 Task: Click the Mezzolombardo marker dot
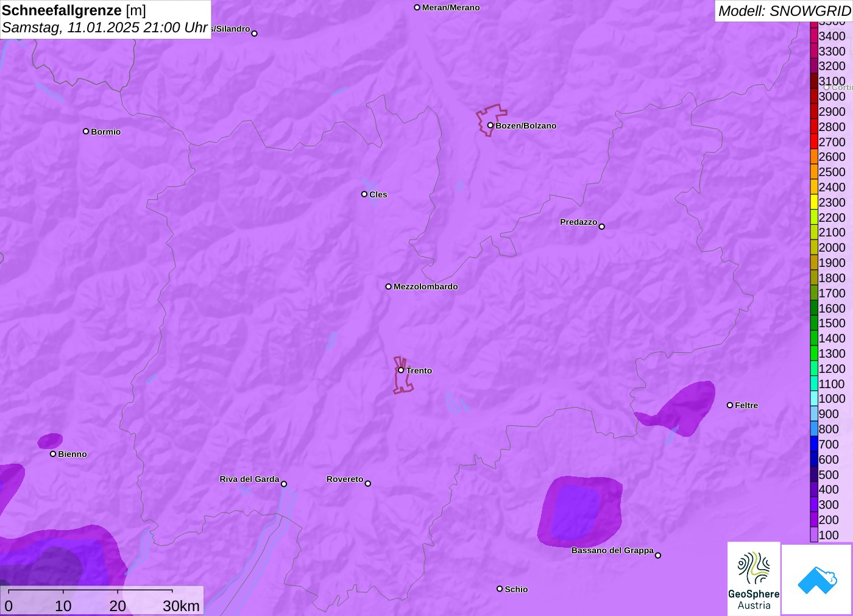click(389, 286)
